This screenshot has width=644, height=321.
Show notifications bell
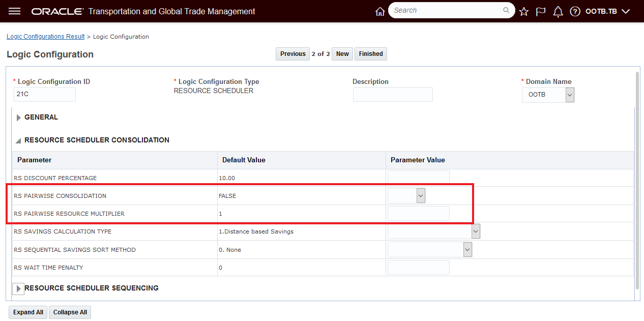(x=558, y=11)
